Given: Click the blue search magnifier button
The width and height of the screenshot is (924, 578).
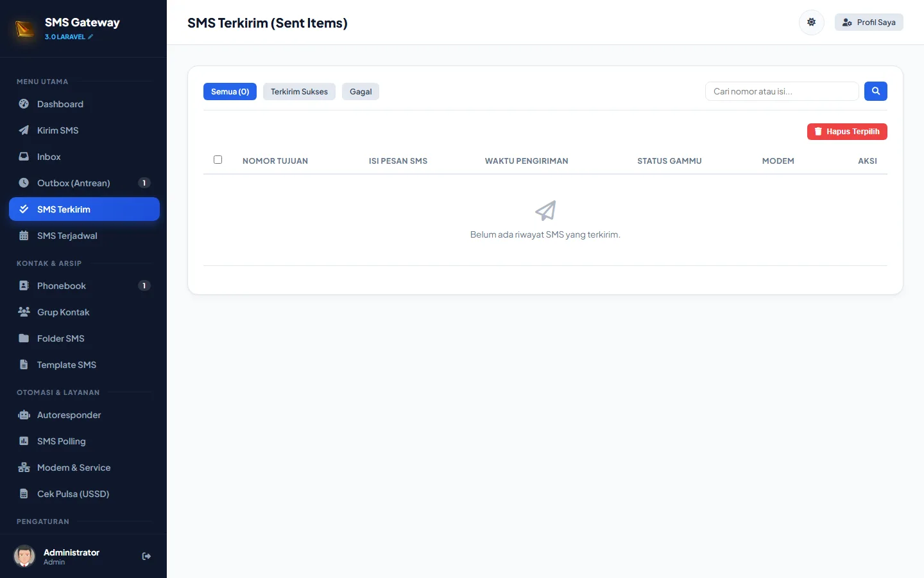Looking at the screenshot, I should coord(876,91).
